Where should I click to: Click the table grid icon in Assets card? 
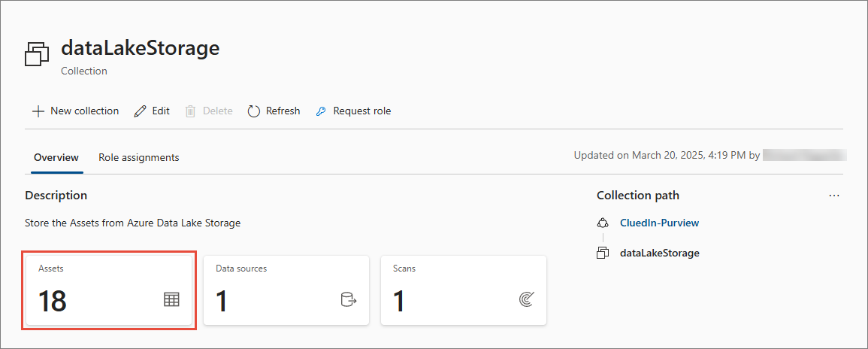click(171, 299)
